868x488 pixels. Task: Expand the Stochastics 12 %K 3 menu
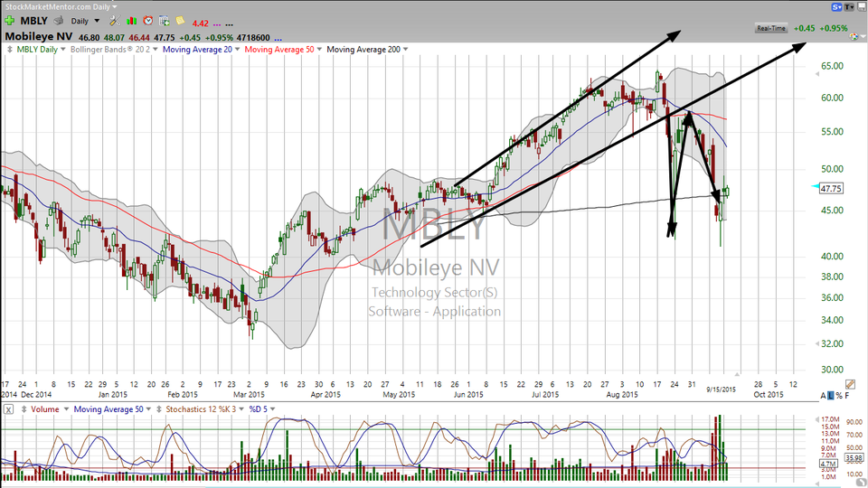[241, 409]
